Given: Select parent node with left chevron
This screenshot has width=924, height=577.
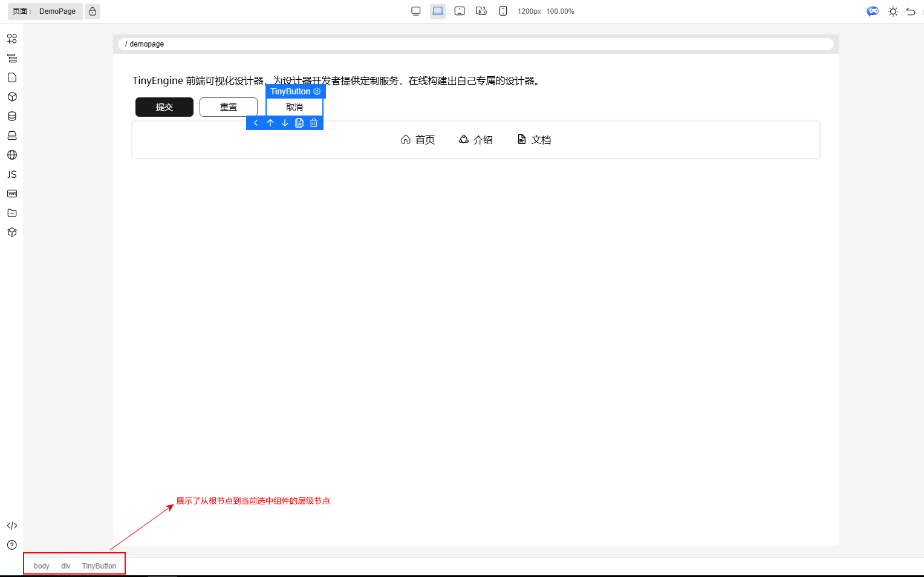Looking at the screenshot, I should pyautogui.click(x=256, y=123).
